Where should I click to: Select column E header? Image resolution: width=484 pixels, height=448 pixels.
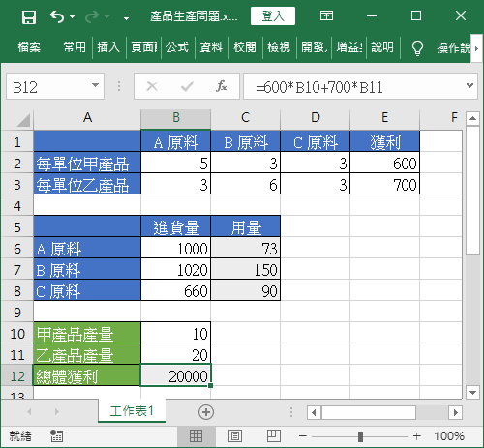point(385,118)
